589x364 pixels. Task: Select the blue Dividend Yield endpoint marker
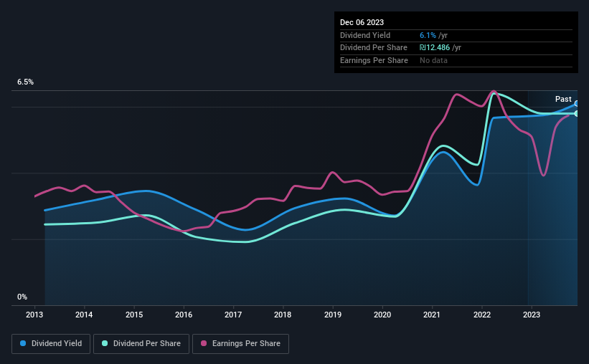click(576, 104)
